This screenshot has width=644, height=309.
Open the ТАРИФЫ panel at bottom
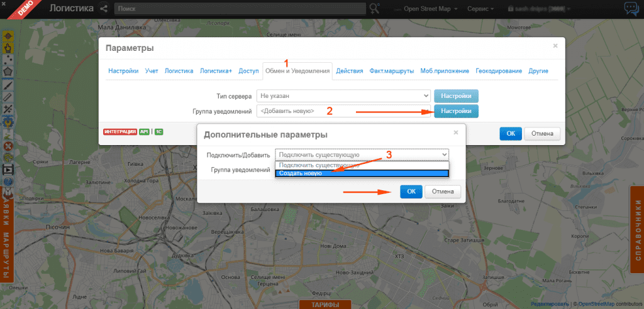click(325, 305)
